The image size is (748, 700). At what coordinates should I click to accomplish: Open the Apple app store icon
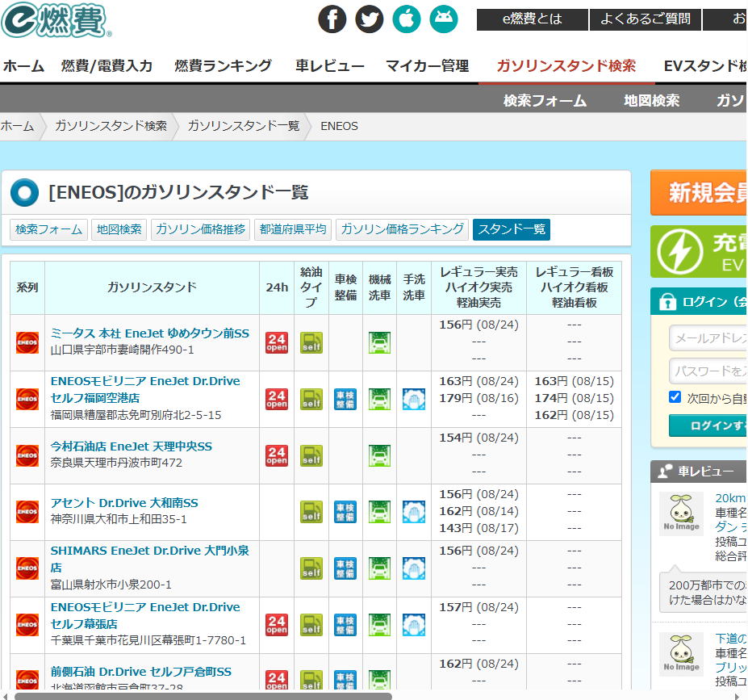(407, 19)
